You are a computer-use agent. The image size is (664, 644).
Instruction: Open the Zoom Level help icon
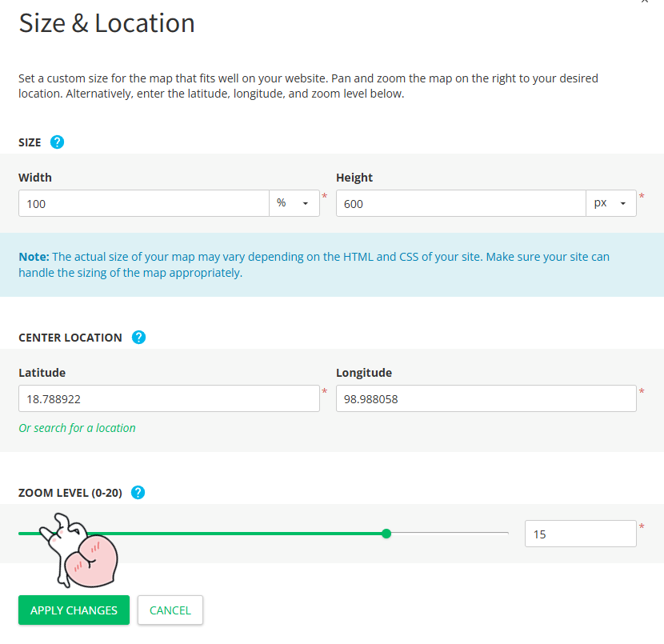(138, 493)
